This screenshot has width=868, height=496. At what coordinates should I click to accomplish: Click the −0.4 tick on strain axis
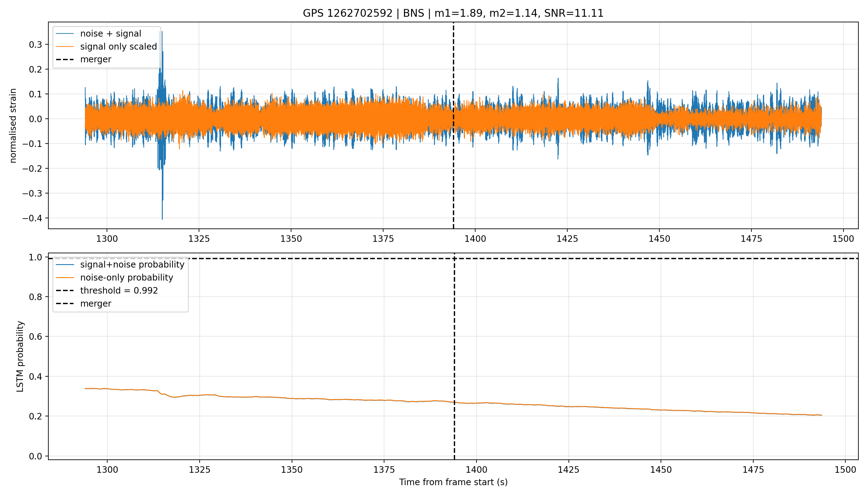pos(33,218)
